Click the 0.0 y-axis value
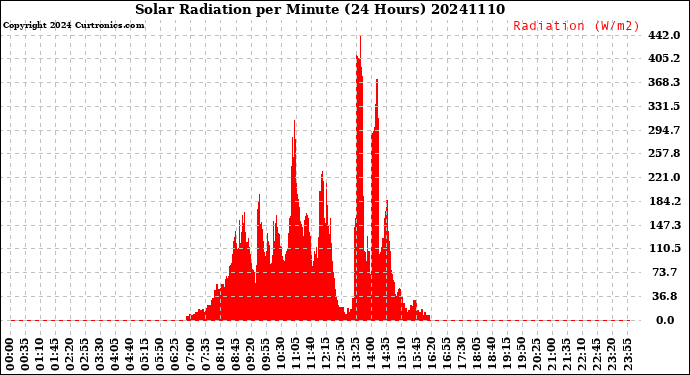Image resolution: width=690 pixels, height=375 pixels. 665,320
